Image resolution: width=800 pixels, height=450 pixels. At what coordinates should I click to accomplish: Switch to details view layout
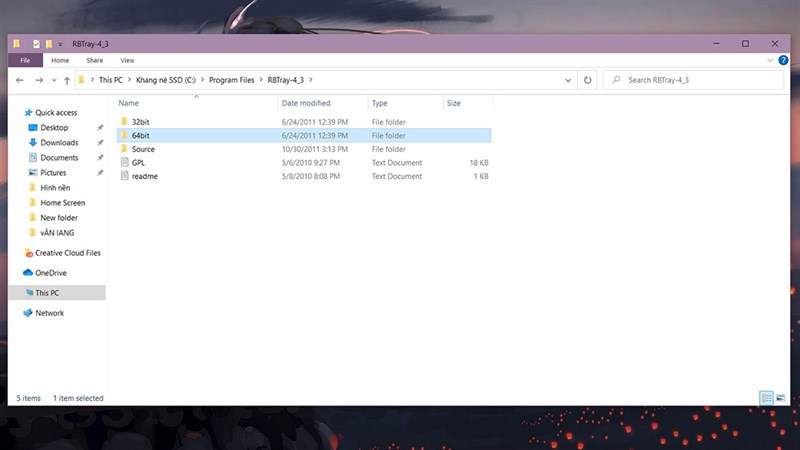(766, 398)
